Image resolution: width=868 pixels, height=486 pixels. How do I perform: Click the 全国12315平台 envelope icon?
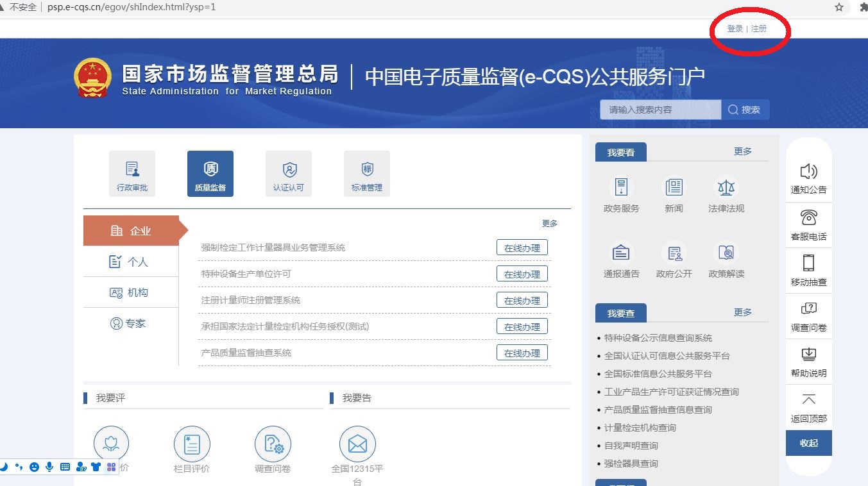pos(357,444)
